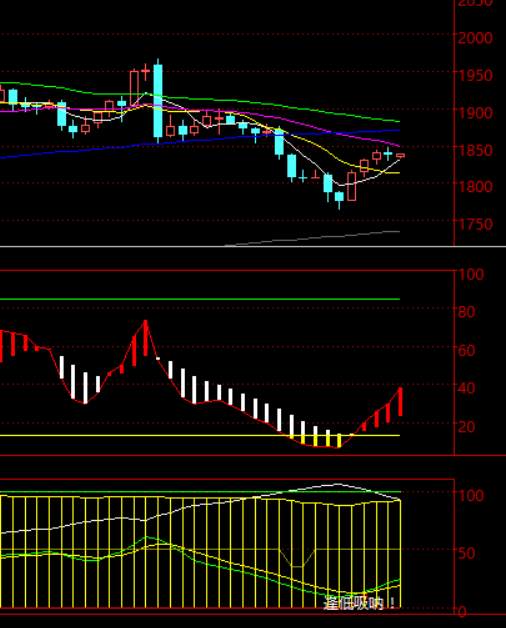The width and height of the screenshot is (506, 628).
Task: Click the V-shaped dip in bottom indicator
Action: (x=297, y=559)
